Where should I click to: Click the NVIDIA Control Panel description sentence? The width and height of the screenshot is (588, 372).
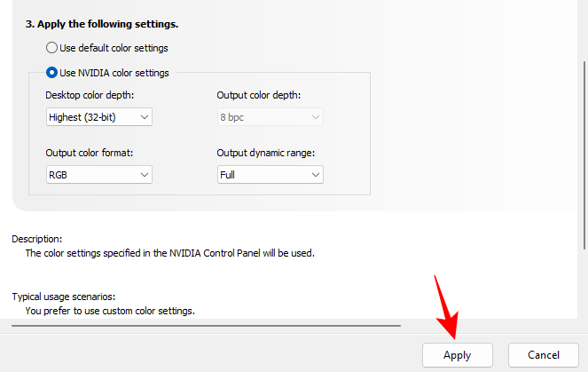[x=169, y=253]
